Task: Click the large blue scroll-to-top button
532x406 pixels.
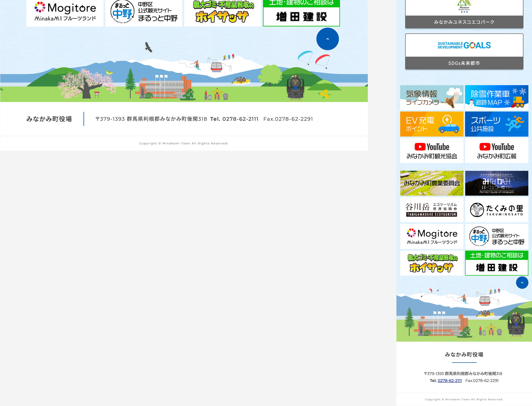Action: click(x=327, y=39)
